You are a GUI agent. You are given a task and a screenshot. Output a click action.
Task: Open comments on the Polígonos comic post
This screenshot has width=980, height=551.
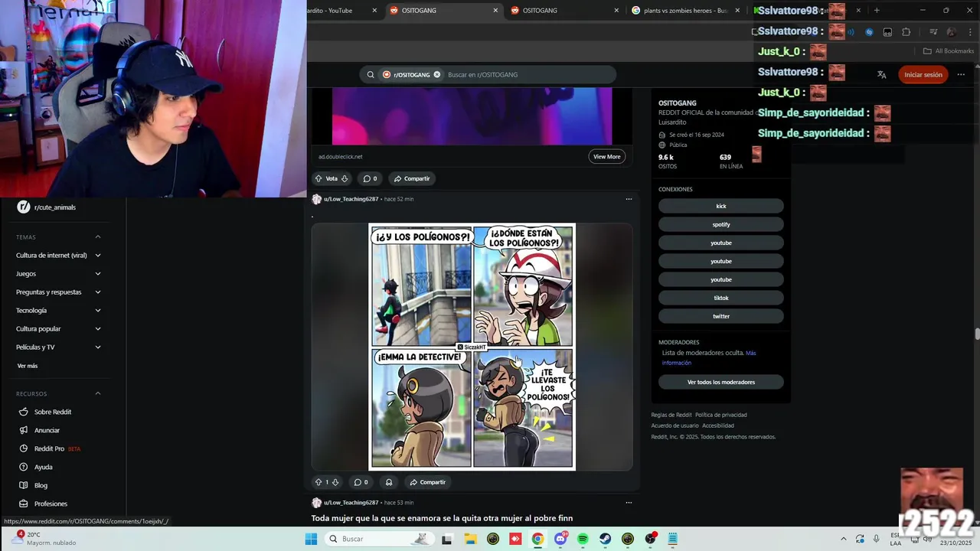pyautogui.click(x=361, y=482)
